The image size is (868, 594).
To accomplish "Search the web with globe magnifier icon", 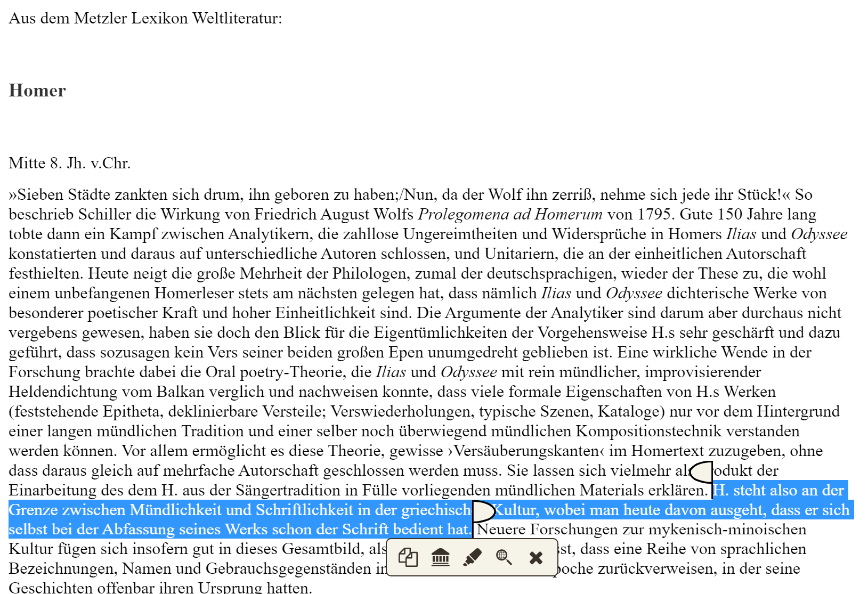I will pos(504,557).
